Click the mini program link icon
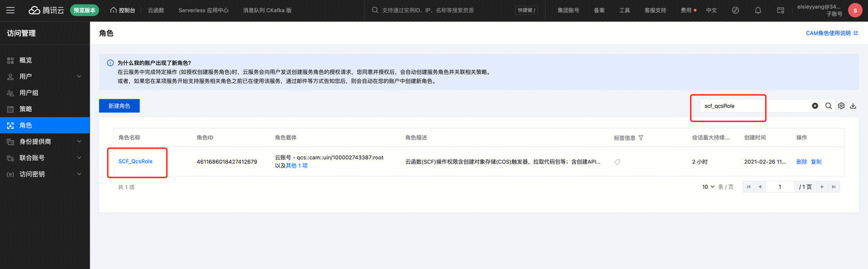This screenshot has width=868, height=269. pos(735,10)
